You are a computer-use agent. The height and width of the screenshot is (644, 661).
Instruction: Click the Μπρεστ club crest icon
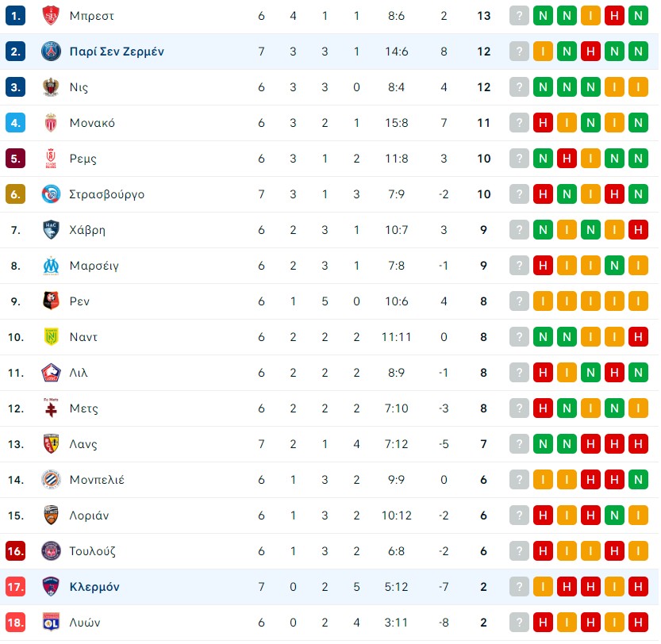pos(51,16)
